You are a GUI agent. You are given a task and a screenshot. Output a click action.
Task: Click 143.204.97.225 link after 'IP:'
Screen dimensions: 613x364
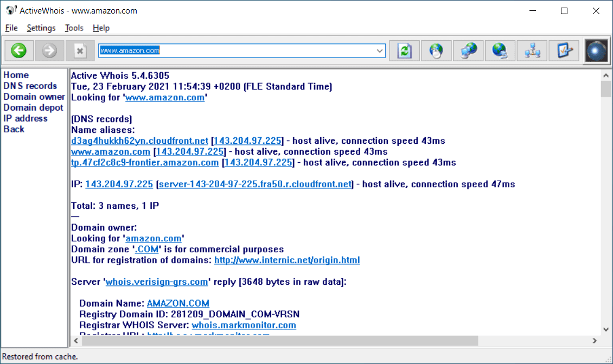[119, 184]
